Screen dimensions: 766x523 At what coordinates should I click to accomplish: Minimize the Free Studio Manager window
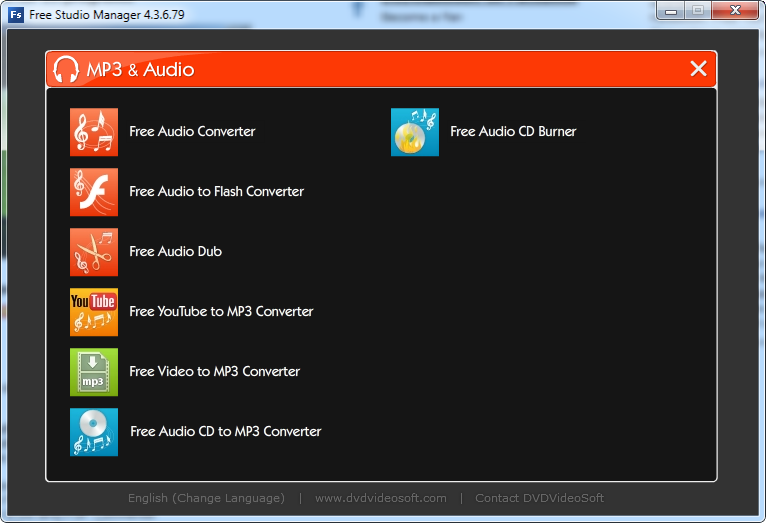671,11
